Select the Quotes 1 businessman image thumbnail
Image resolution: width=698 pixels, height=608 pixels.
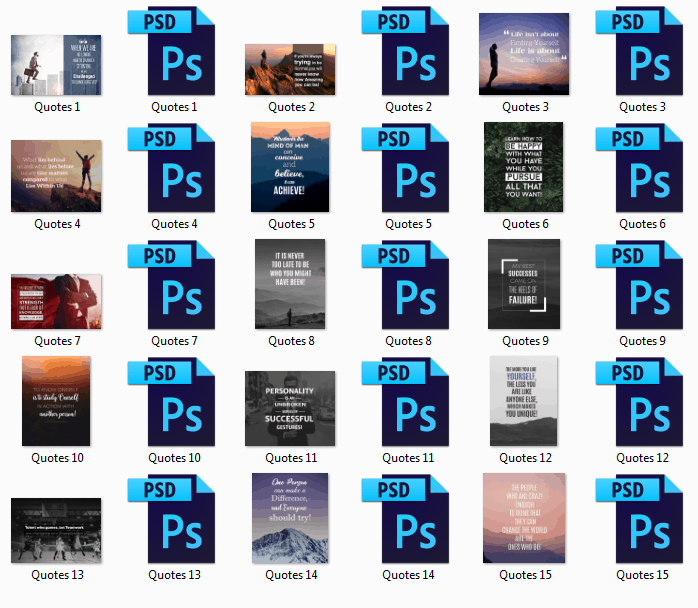pyautogui.click(x=55, y=65)
